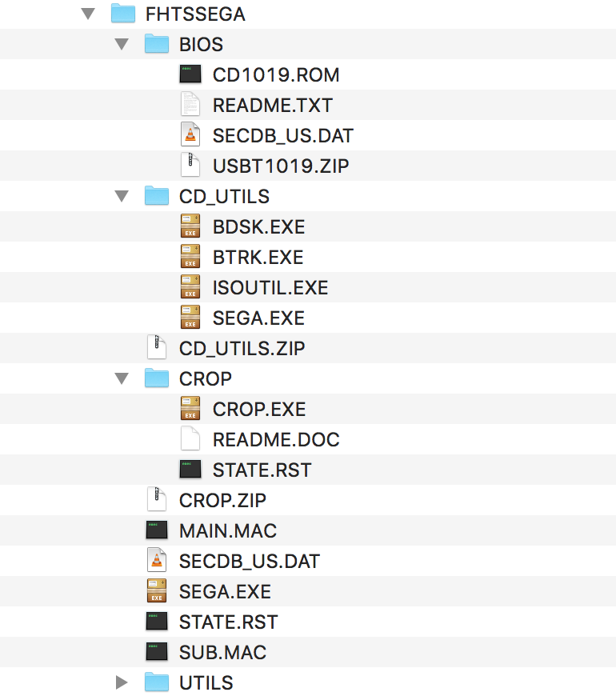Collapse the CROP folder triangle
Viewport: 616px width, 696px height.
122,378
